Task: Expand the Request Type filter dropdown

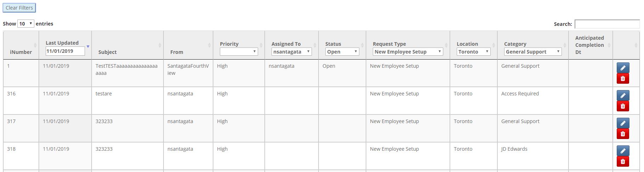Action: pyautogui.click(x=408, y=52)
